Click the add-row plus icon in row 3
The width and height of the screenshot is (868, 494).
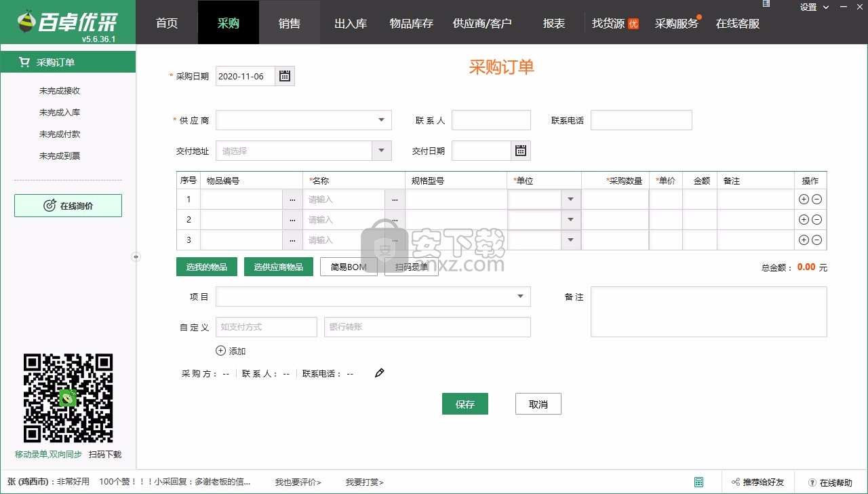tap(804, 240)
